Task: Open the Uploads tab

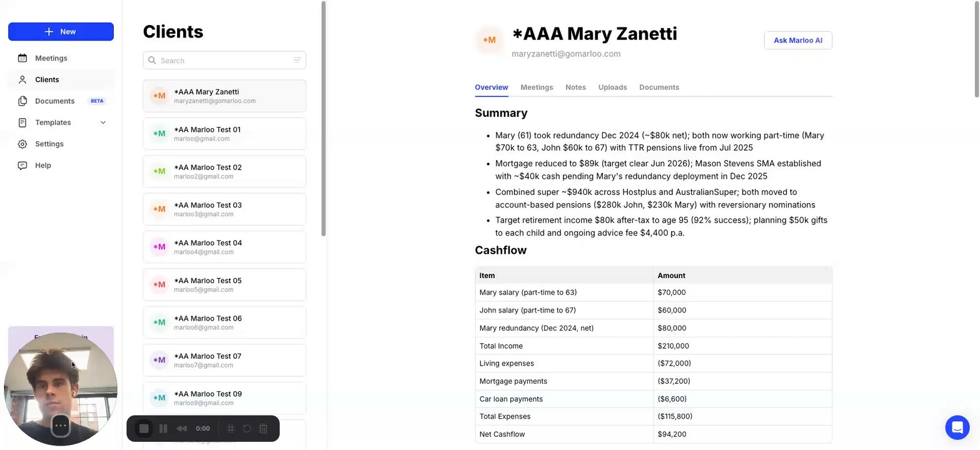Action: [x=612, y=87]
